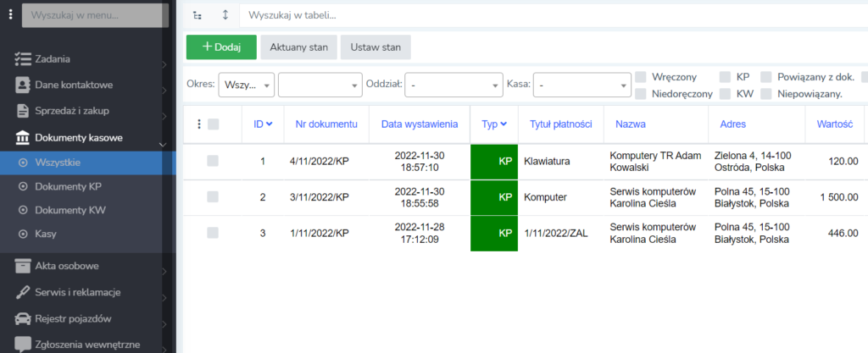
Task: Click the Dane kontaktowe contact card icon
Action: click(x=23, y=85)
